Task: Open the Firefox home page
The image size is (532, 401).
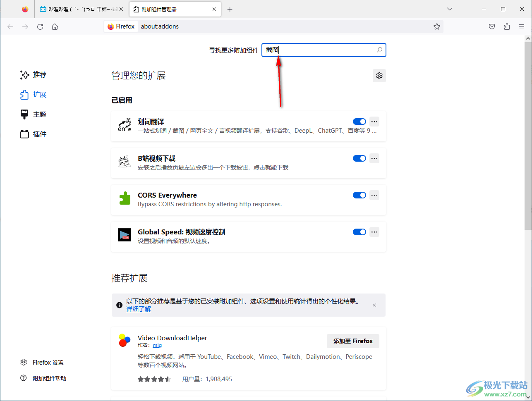Action: pos(55,26)
